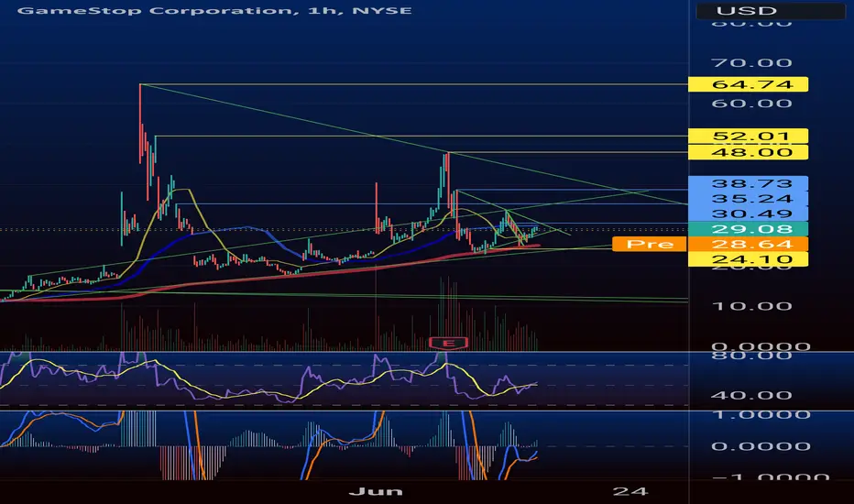Click the '24' date axis label

(x=630, y=491)
